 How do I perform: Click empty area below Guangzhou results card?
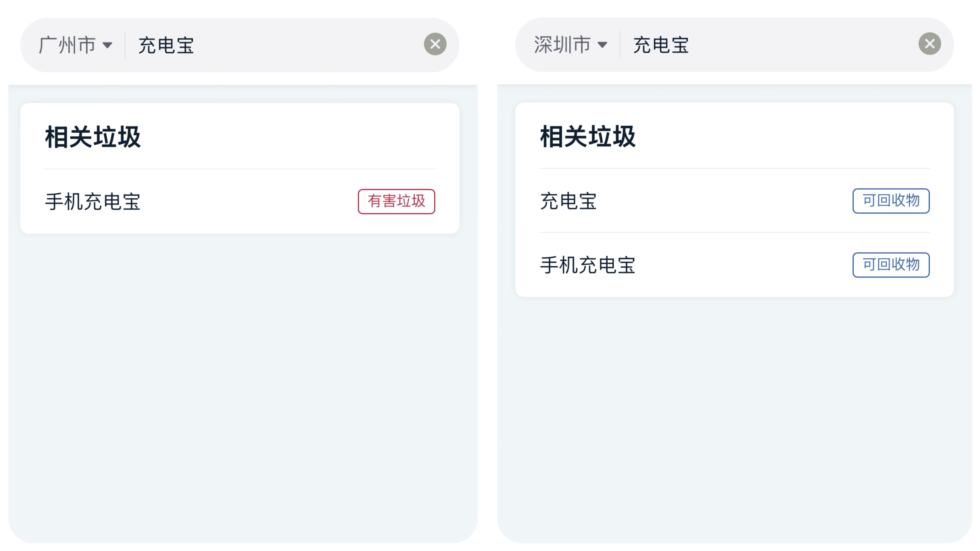(243, 380)
